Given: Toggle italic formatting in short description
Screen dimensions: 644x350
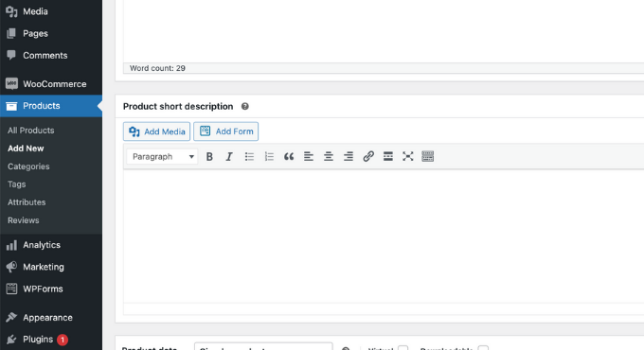Looking at the screenshot, I should pos(229,156).
